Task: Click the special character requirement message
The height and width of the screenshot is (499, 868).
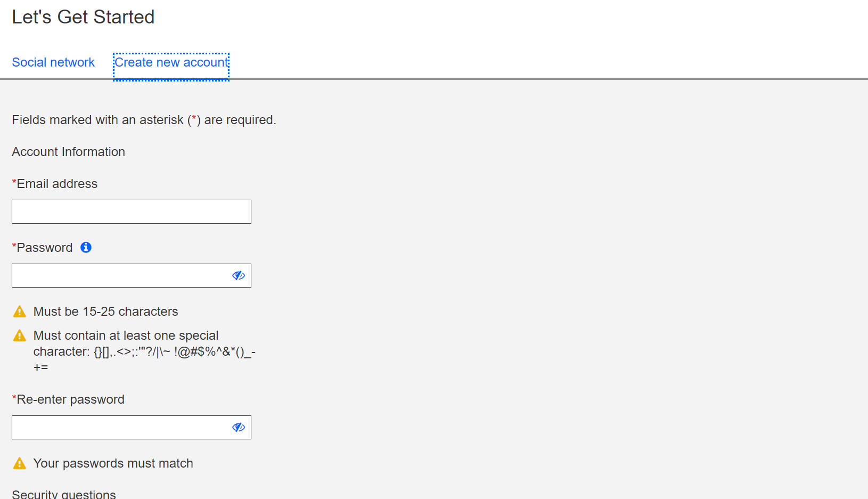Action: tap(144, 351)
